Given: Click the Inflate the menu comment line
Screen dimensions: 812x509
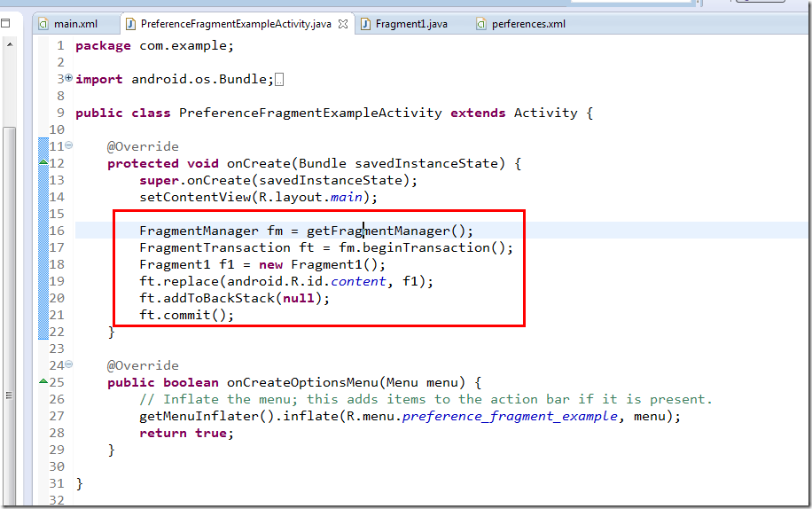Looking at the screenshot, I should 426,399.
